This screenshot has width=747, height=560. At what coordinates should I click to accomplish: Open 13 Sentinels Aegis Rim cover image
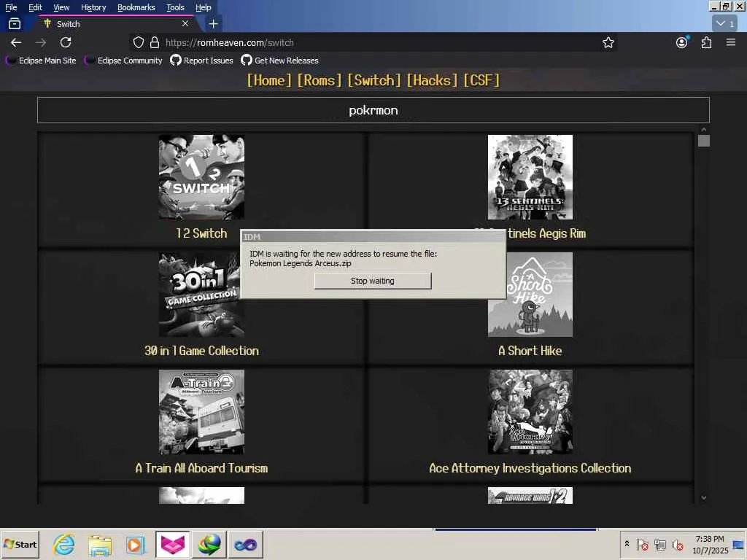point(530,176)
